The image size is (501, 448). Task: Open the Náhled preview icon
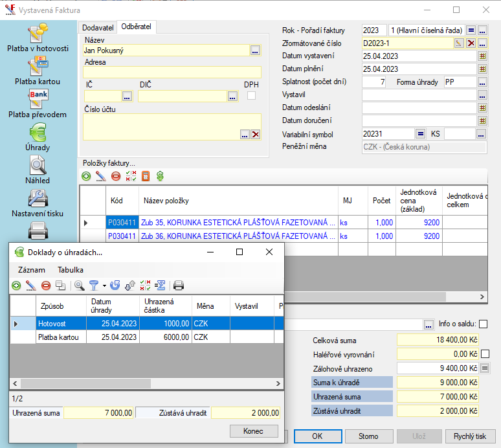pos(38,165)
